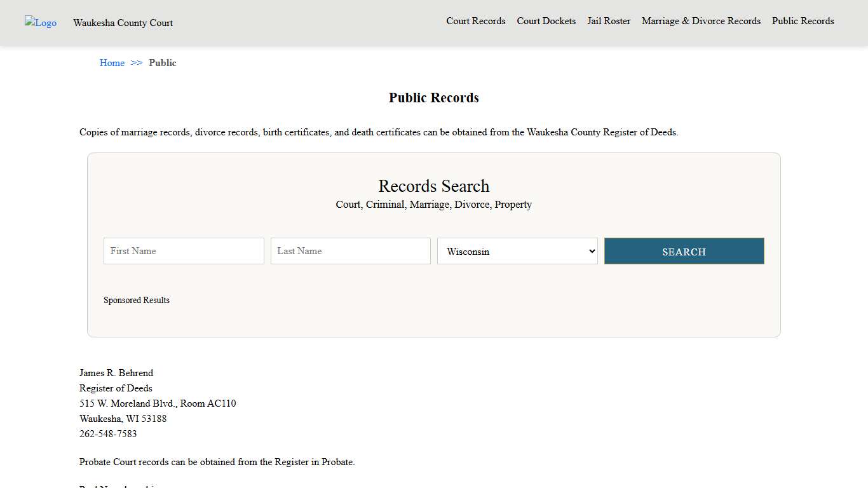
Task: Open Marriage & Divorce Records page
Action: 701,21
